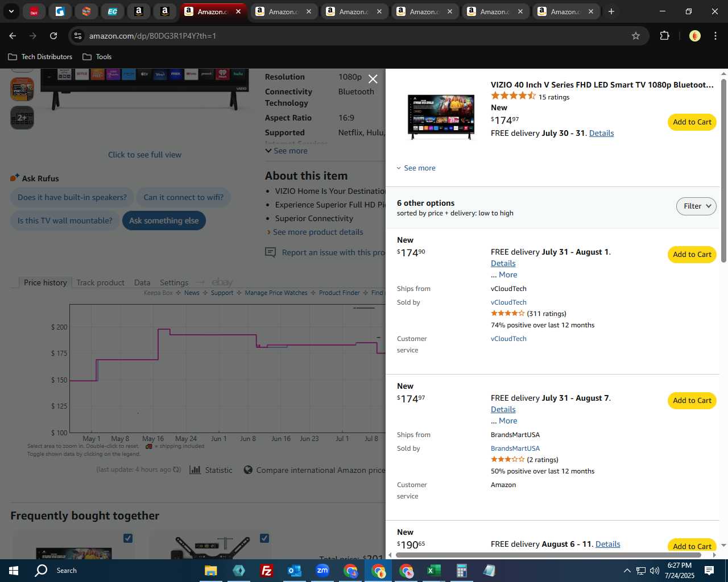728x582 pixels.
Task: Show hidden tray icons chevron
Action: pyautogui.click(x=627, y=571)
